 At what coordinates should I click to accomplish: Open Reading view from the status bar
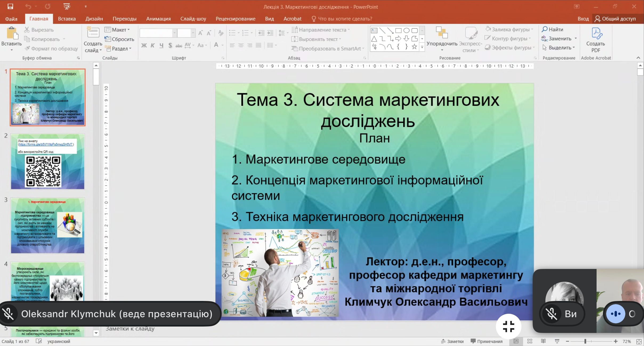[x=543, y=341]
